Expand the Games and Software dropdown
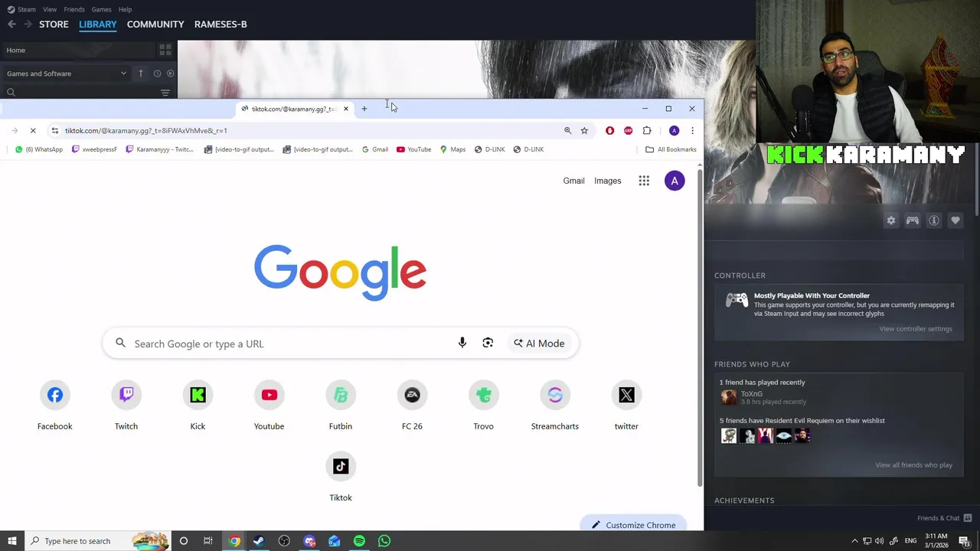Viewport: 980px width, 551px height. tap(67, 73)
